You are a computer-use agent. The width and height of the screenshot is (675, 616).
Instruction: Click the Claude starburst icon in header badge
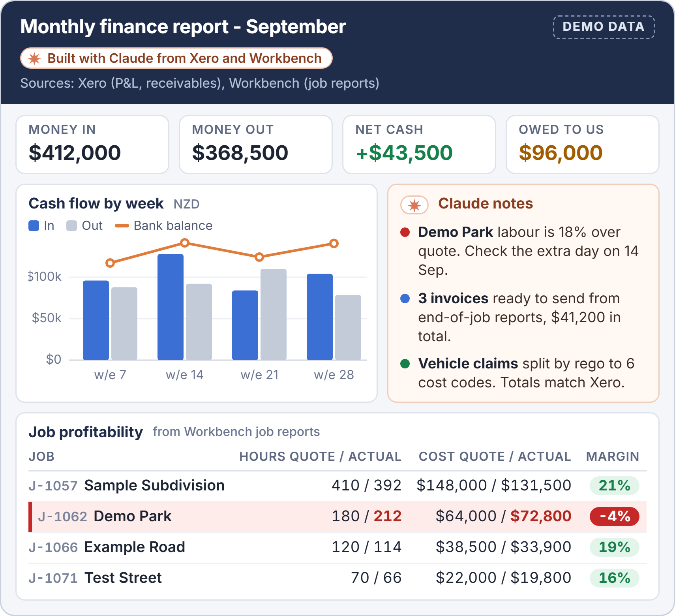(35, 58)
